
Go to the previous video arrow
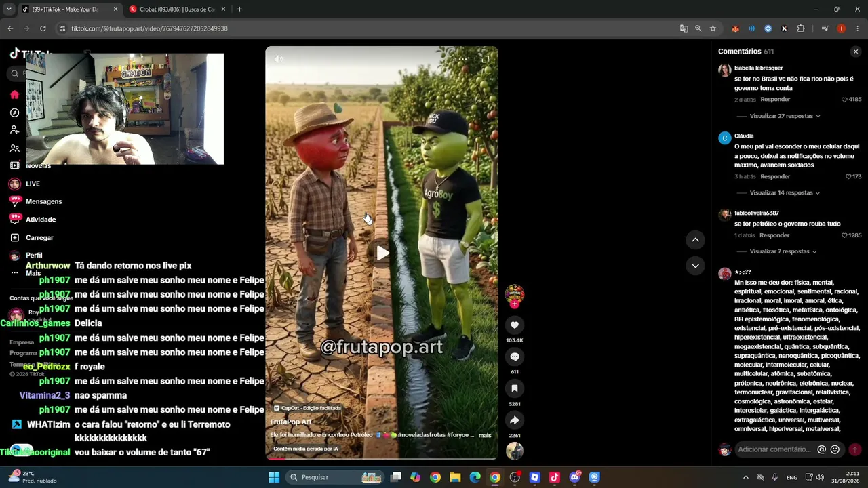(695, 240)
